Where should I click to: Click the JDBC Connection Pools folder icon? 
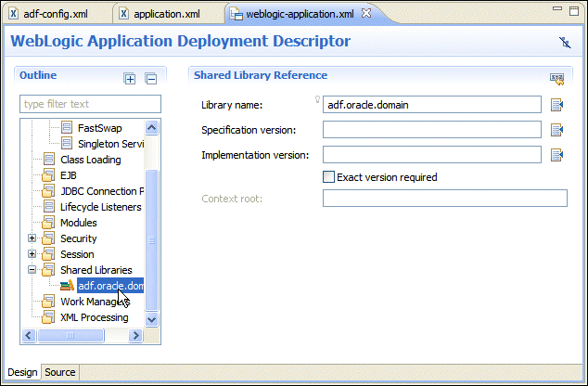pos(48,191)
